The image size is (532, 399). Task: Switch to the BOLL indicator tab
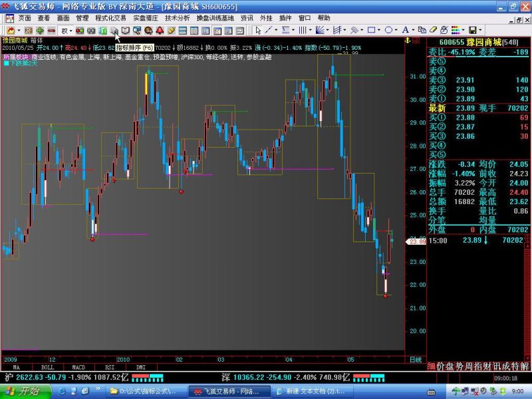47,367
